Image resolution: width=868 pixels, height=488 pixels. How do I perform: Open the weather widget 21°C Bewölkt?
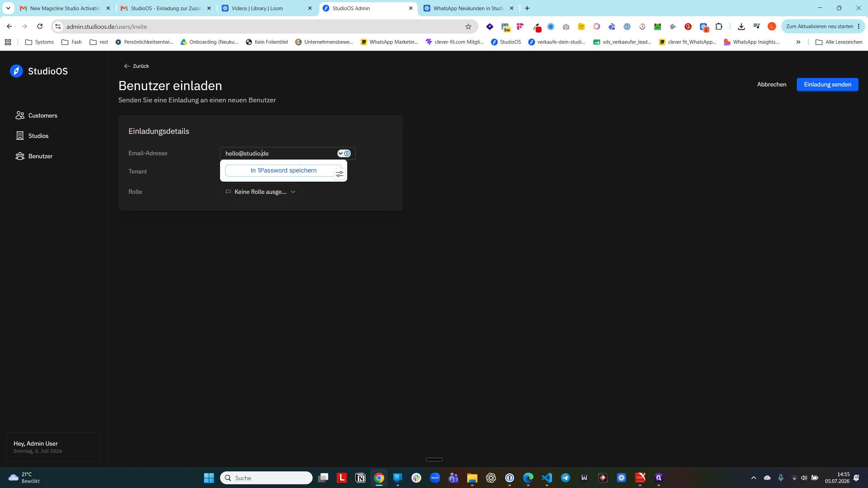click(24, 478)
